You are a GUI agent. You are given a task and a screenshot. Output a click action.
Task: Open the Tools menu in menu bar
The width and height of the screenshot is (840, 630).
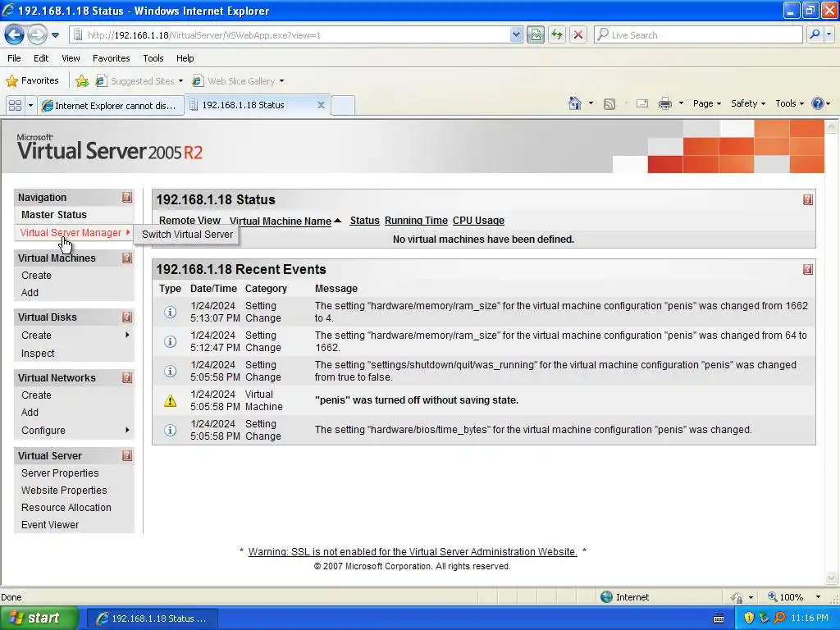[153, 58]
